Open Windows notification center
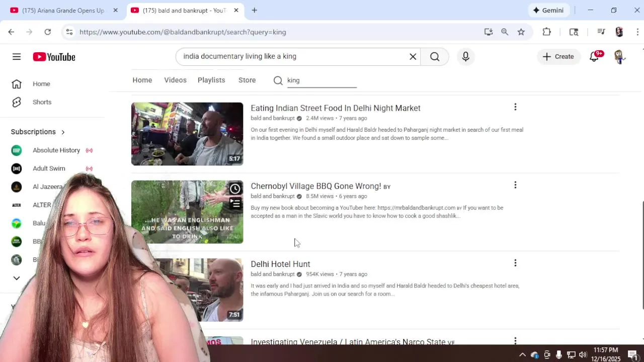The image size is (644, 362). point(633,354)
